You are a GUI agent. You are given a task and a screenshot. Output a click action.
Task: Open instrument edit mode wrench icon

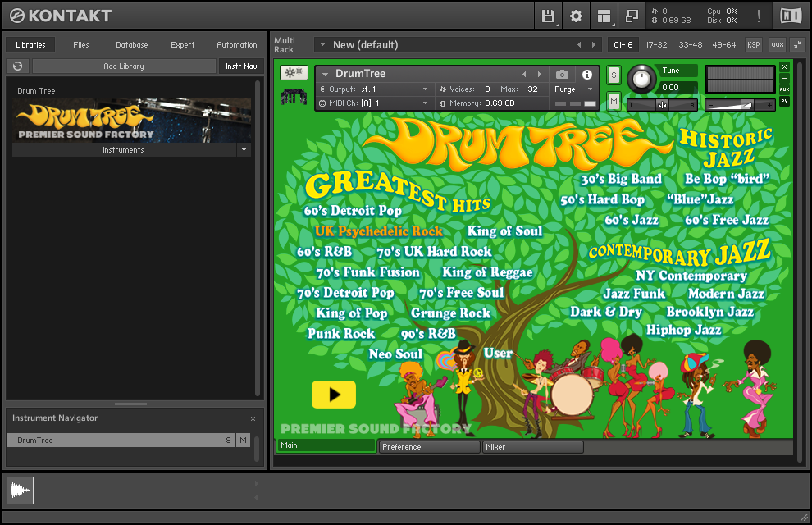[x=294, y=72]
